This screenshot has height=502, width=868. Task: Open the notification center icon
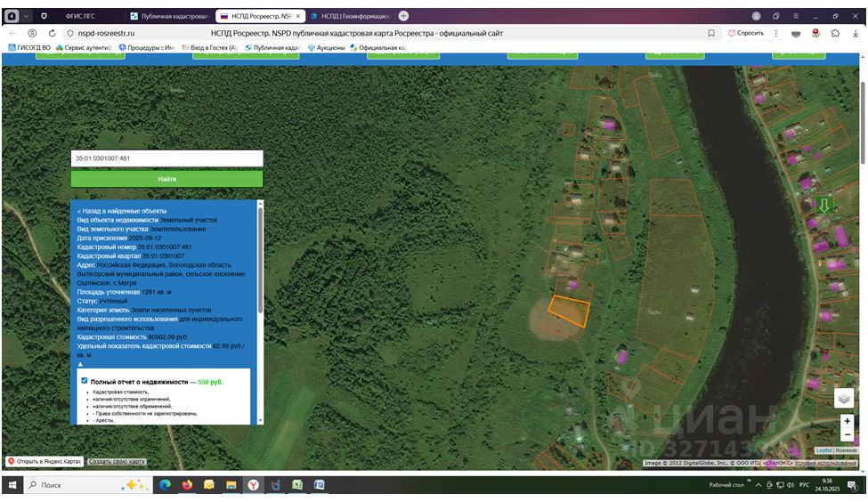pyautogui.click(x=852, y=485)
